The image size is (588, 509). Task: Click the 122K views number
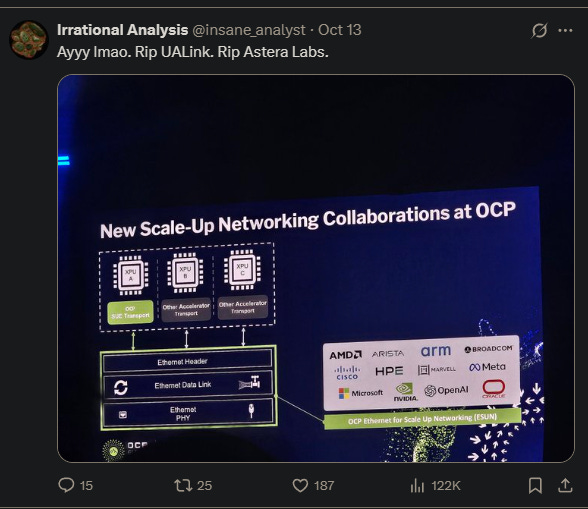pyautogui.click(x=446, y=486)
